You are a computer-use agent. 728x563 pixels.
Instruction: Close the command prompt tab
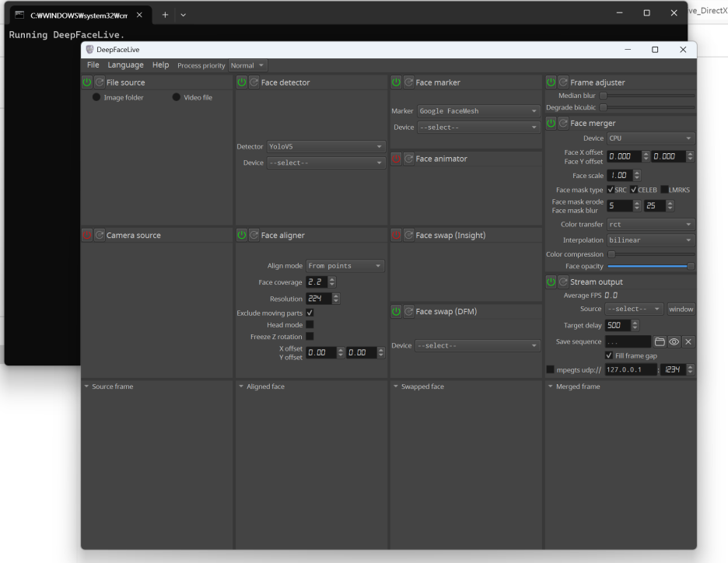[139, 15]
